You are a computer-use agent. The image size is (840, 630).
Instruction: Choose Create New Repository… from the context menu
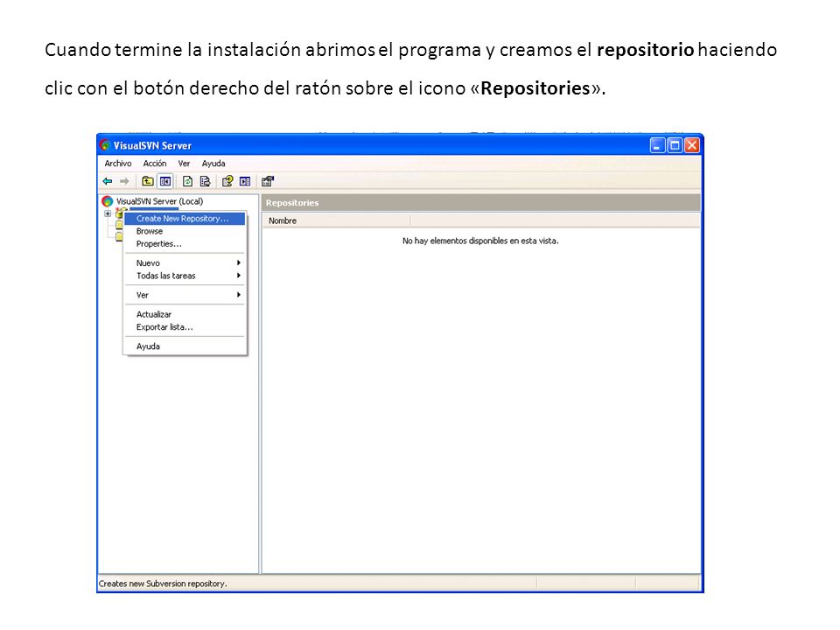(185, 219)
